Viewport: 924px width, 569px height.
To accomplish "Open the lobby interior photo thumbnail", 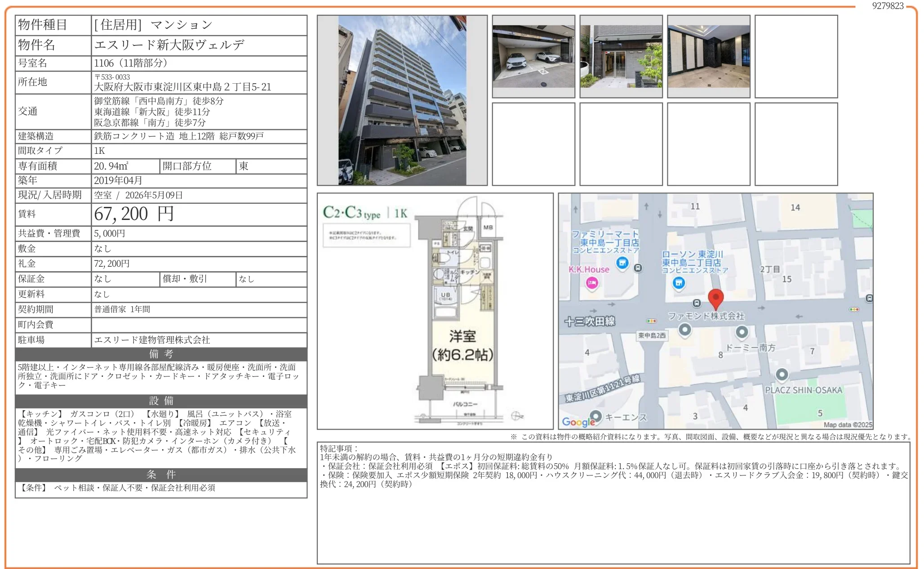I will (708, 57).
